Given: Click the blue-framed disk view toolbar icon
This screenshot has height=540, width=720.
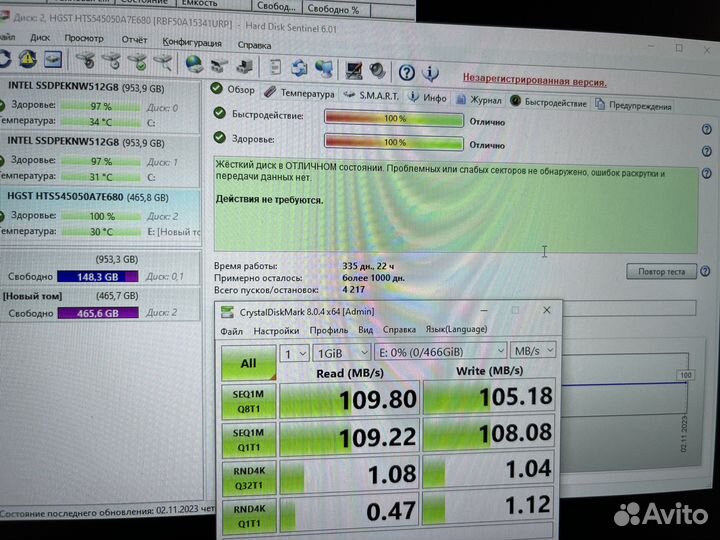Looking at the screenshot, I should point(53,59).
